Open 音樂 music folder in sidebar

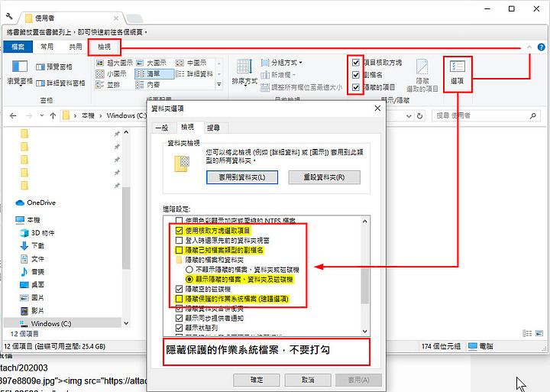point(32,271)
